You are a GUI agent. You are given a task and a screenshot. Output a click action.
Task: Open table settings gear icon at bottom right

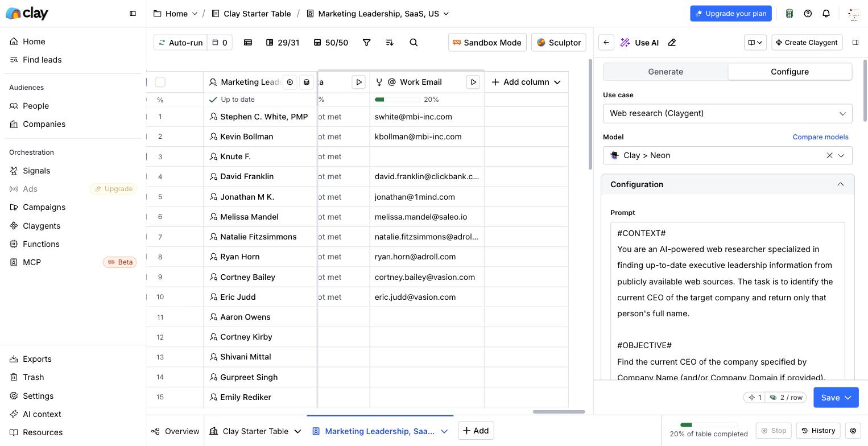tap(853, 431)
